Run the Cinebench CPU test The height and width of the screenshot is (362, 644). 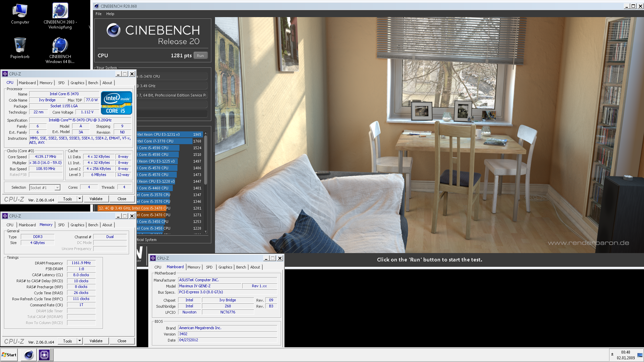200,56
